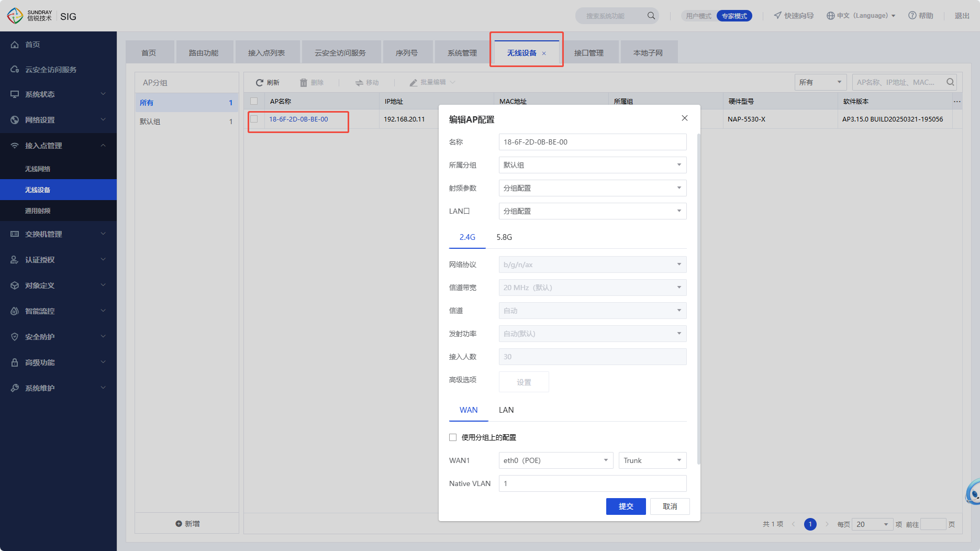Image resolution: width=980 pixels, height=551 pixels.
Task: Open the 接入点列表 tab
Action: click(267, 53)
